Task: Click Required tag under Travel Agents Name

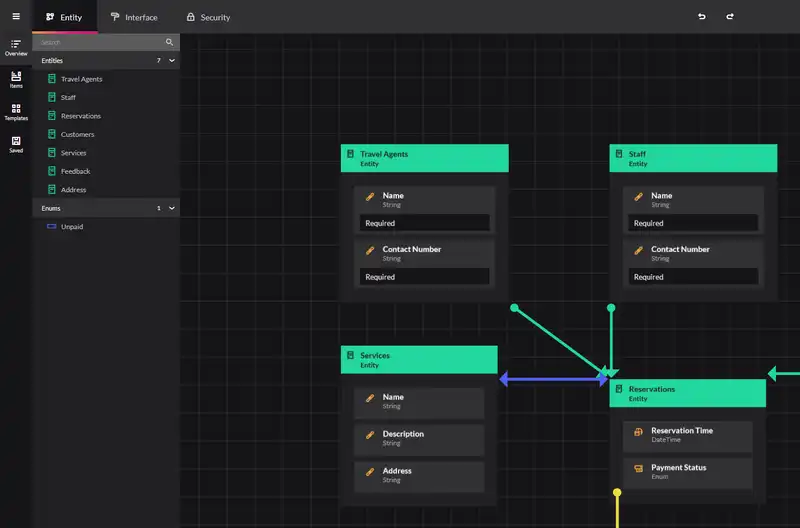Action: 424,223
